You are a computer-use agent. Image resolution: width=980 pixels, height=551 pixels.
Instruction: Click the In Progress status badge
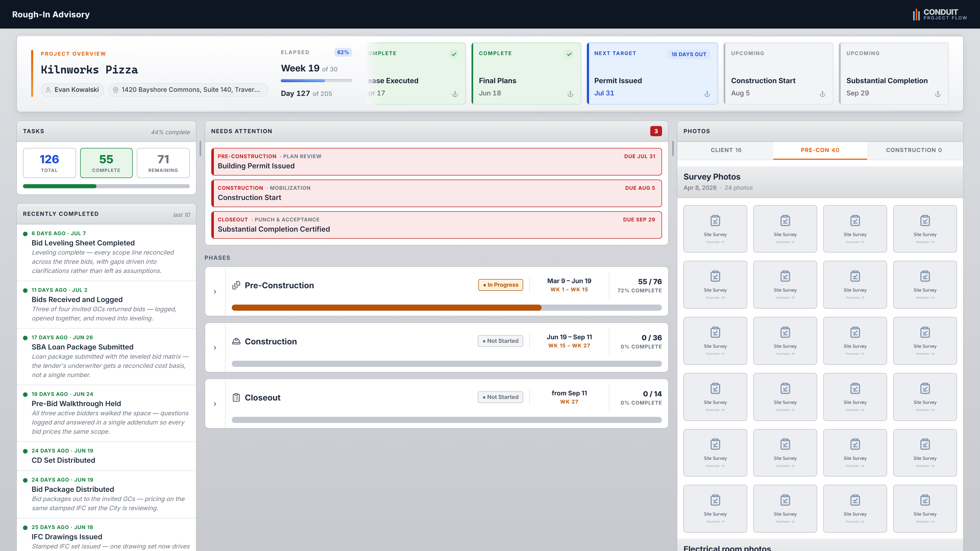500,285
